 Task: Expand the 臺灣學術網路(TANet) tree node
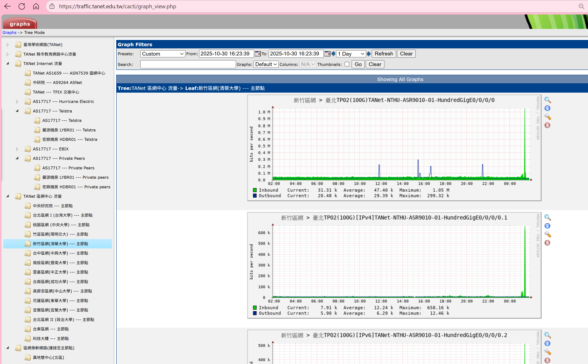click(x=8, y=45)
